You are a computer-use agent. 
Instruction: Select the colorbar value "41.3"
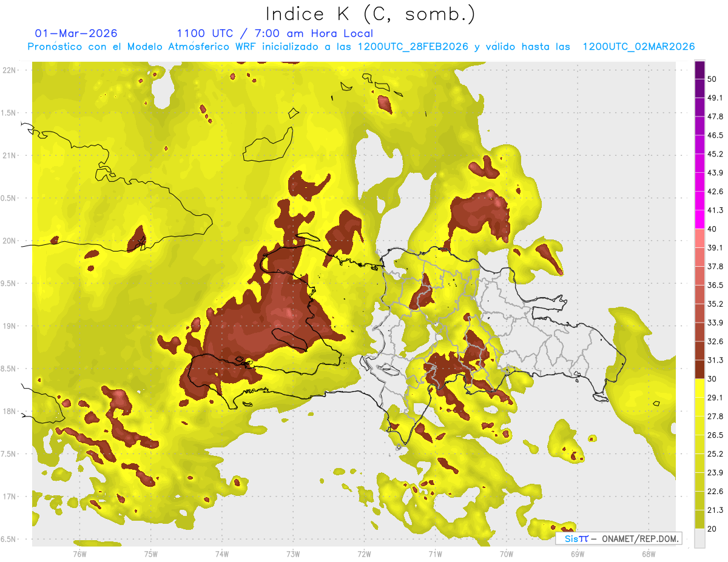click(715, 210)
